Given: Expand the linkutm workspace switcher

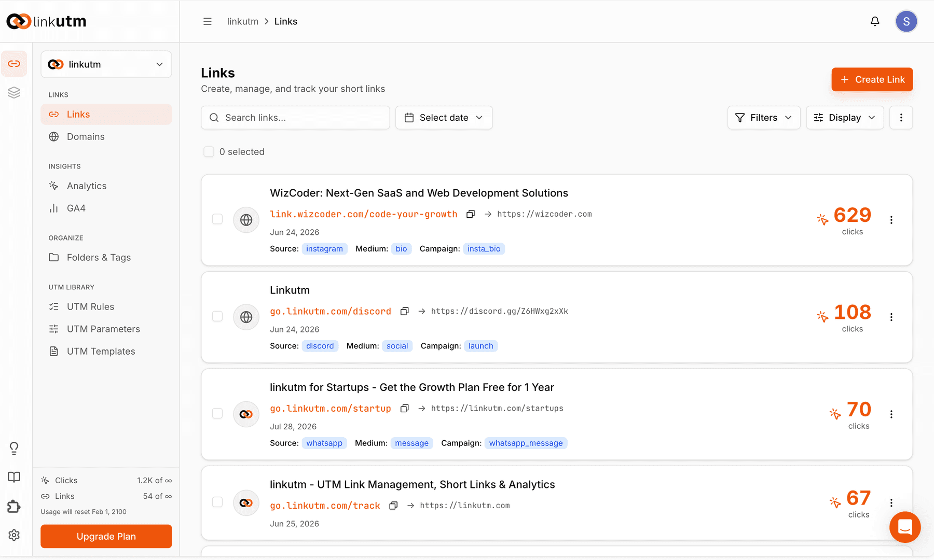Looking at the screenshot, I should [106, 64].
